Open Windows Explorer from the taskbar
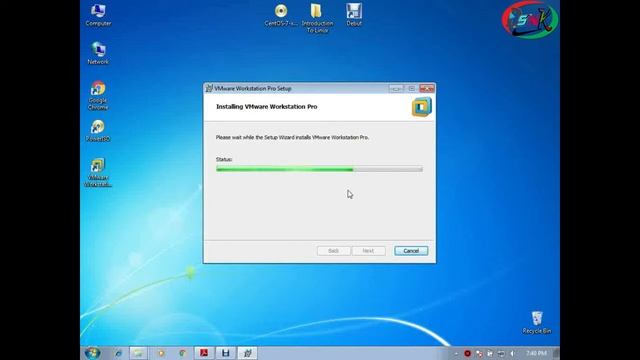Image resolution: width=640 pixels, height=360 pixels. 139,353
